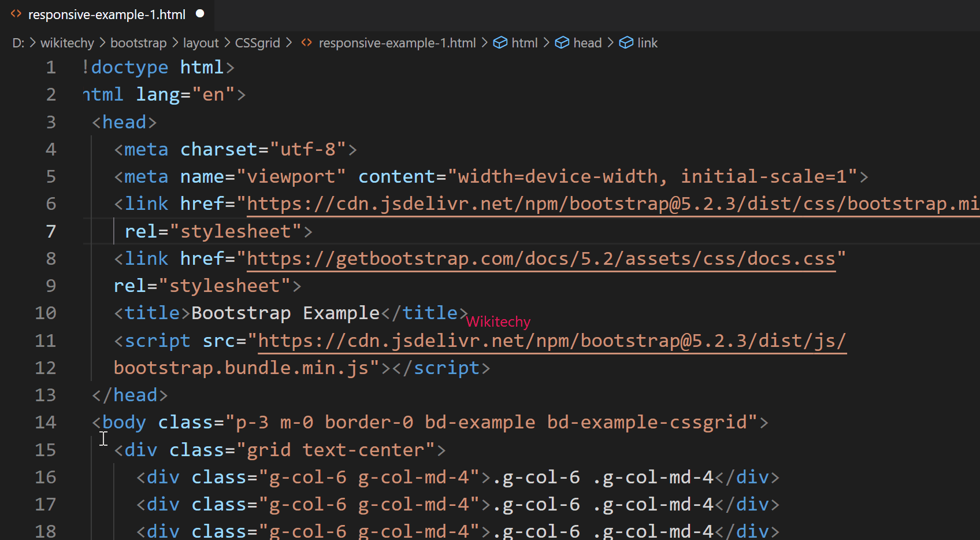Open the wikitechy breadcrumb dropdown
Screen dimensions: 980x540
click(67, 42)
